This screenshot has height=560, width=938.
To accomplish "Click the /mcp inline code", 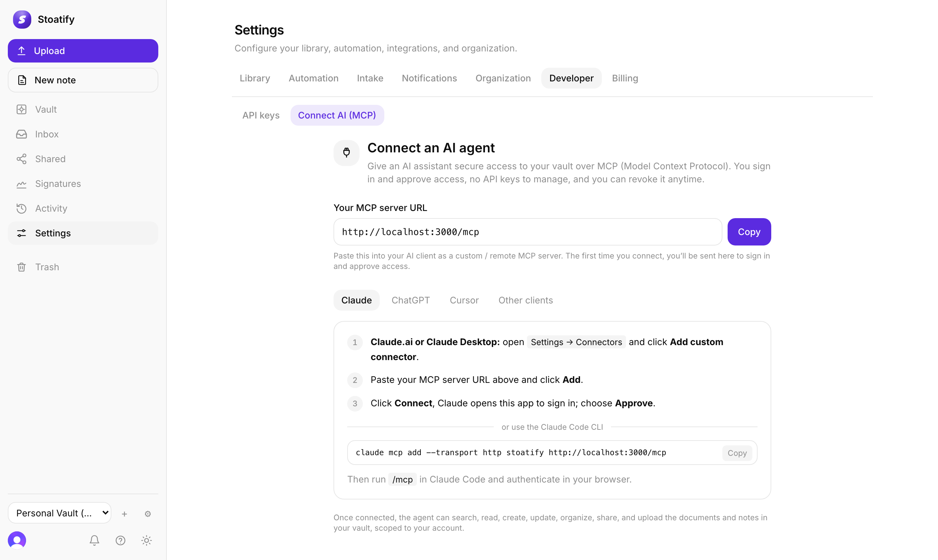I will [402, 479].
